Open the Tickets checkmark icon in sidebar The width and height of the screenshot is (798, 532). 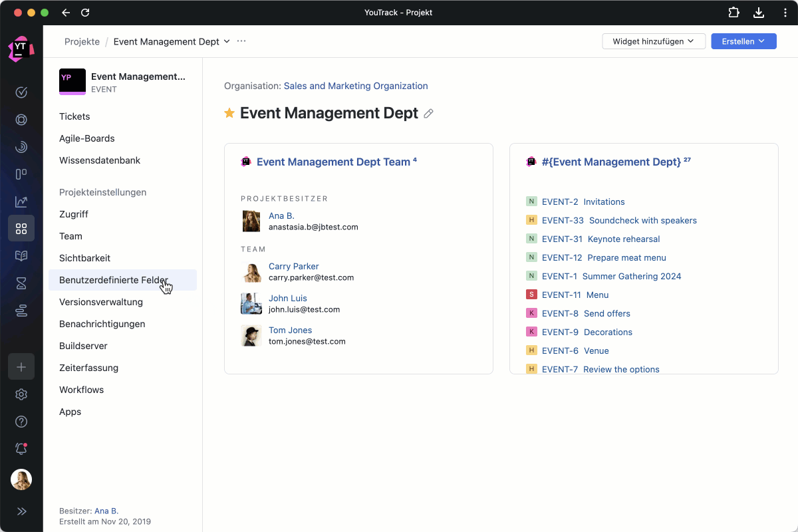tap(21, 92)
